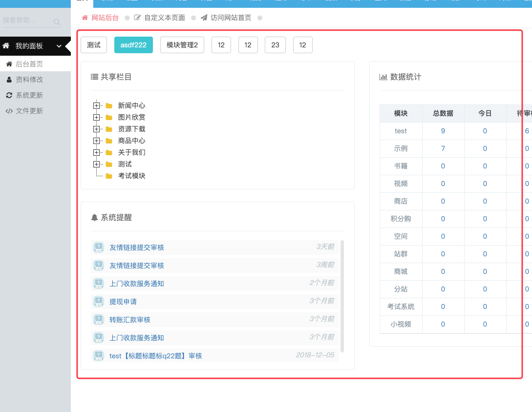Screen dimensions: 532x412
Task: Click total data value 9 for test
Action: 443,131
